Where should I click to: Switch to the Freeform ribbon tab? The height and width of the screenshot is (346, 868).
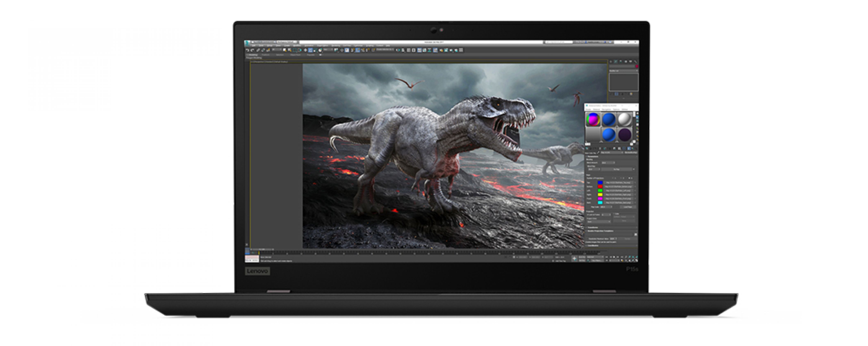click(266, 55)
